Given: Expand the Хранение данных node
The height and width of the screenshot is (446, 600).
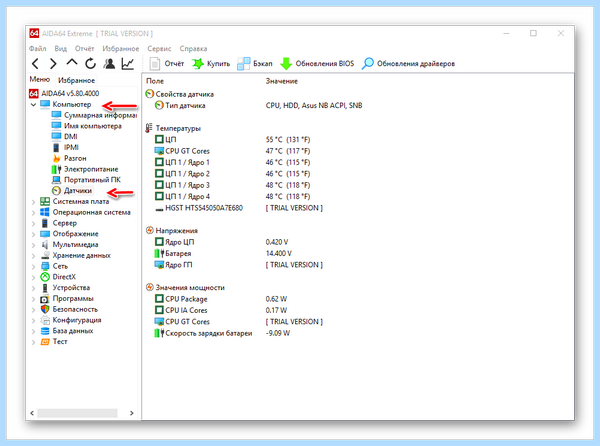Looking at the screenshot, I should pyautogui.click(x=33, y=256).
